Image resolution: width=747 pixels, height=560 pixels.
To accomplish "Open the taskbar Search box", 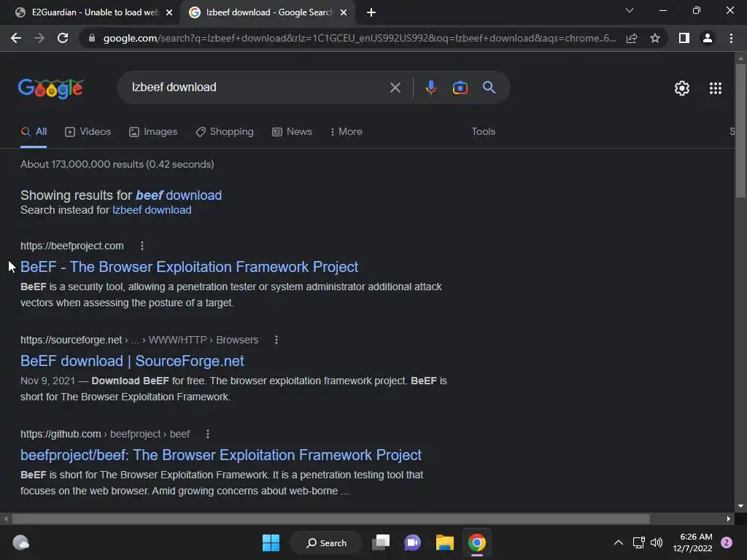I will [x=326, y=542].
